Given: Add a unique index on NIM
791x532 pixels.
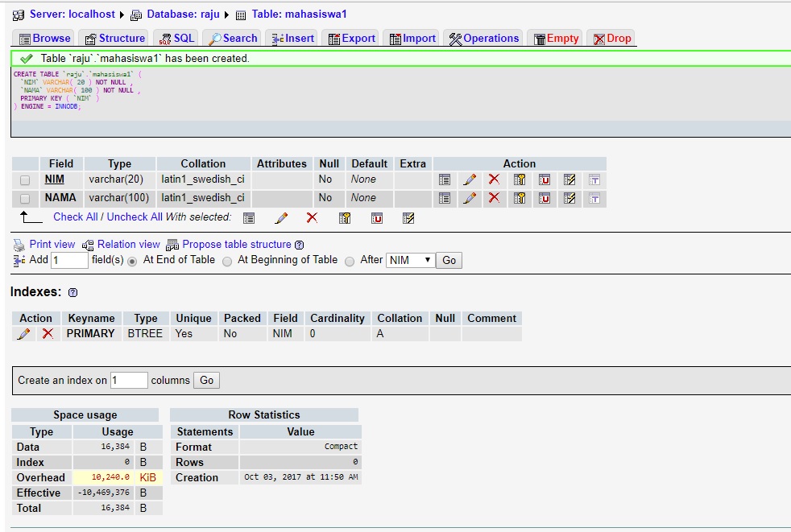Looking at the screenshot, I should 544,179.
